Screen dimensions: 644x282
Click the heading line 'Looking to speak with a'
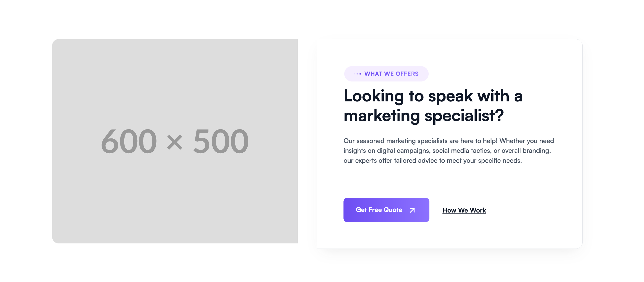pos(433,96)
